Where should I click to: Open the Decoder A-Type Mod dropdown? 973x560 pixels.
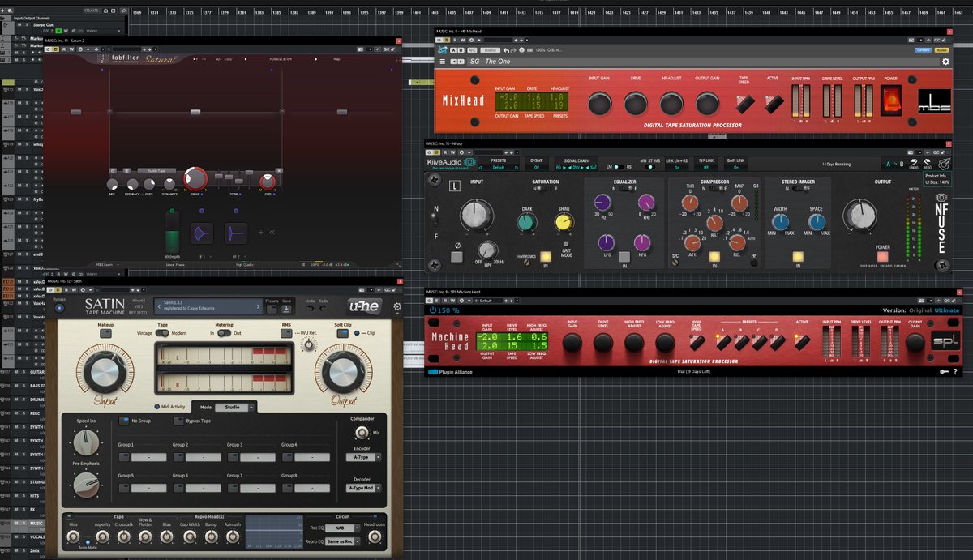click(363, 488)
